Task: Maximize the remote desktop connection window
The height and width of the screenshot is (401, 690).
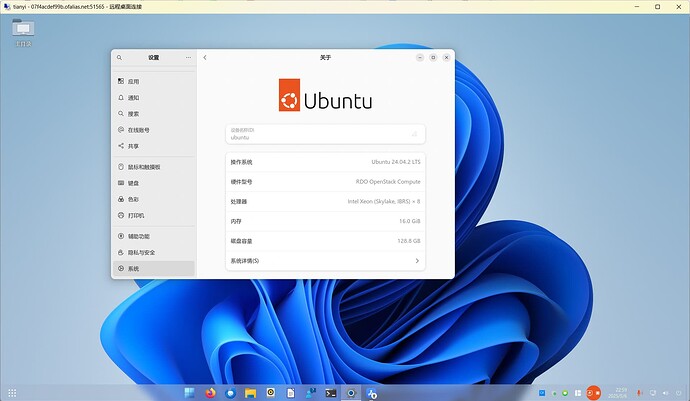Action: 657,7
